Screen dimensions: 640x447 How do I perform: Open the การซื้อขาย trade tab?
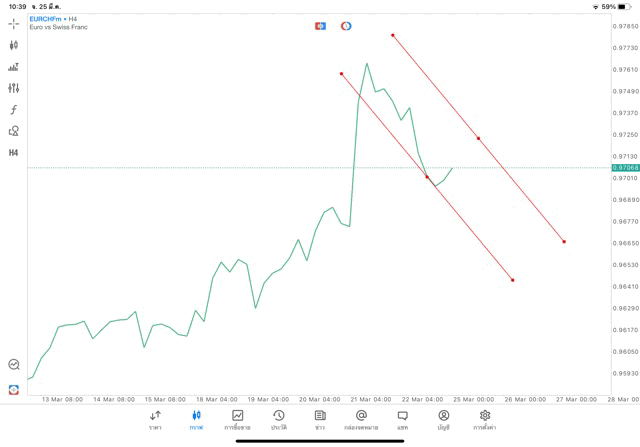click(237, 420)
